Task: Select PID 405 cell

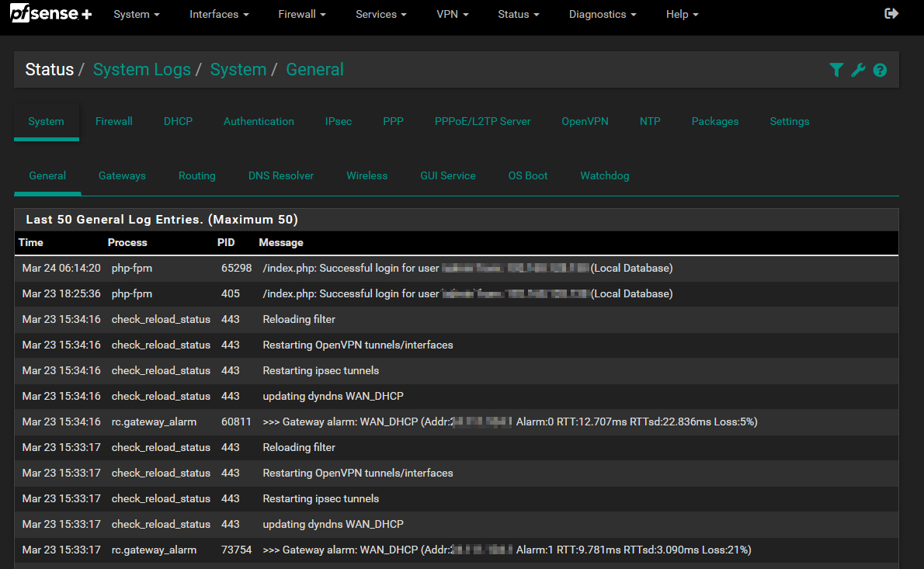Action: coord(231,294)
